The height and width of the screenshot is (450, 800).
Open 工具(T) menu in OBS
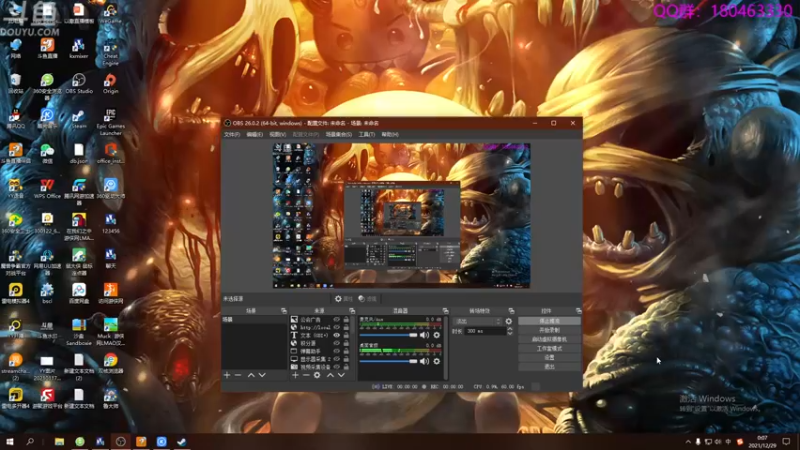coord(366,135)
